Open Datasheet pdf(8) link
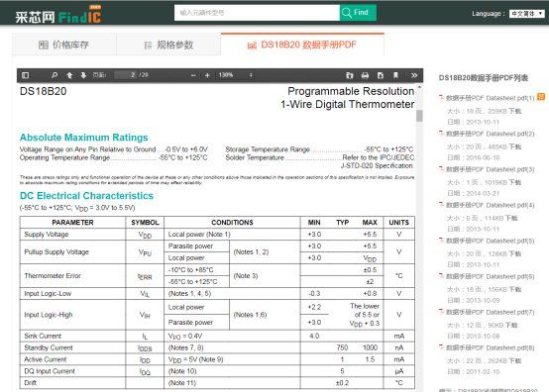This screenshot has height=392, width=549. [491, 347]
